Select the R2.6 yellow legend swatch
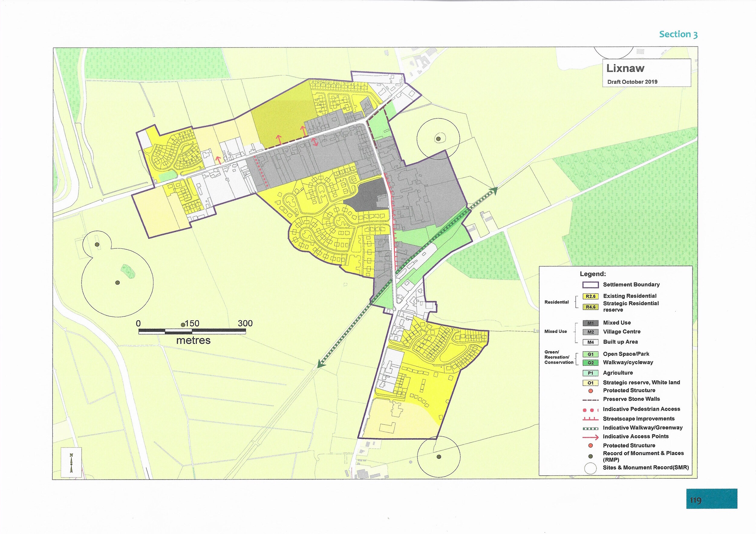This screenshot has width=756, height=534. pyautogui.click(x=590, y=296)
